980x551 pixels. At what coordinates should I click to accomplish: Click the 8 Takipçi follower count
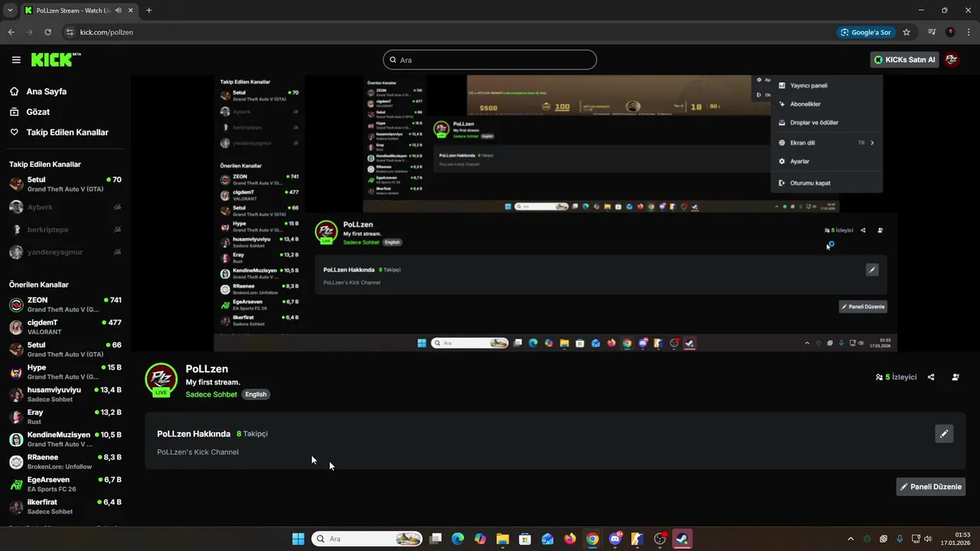pos(252,434)
